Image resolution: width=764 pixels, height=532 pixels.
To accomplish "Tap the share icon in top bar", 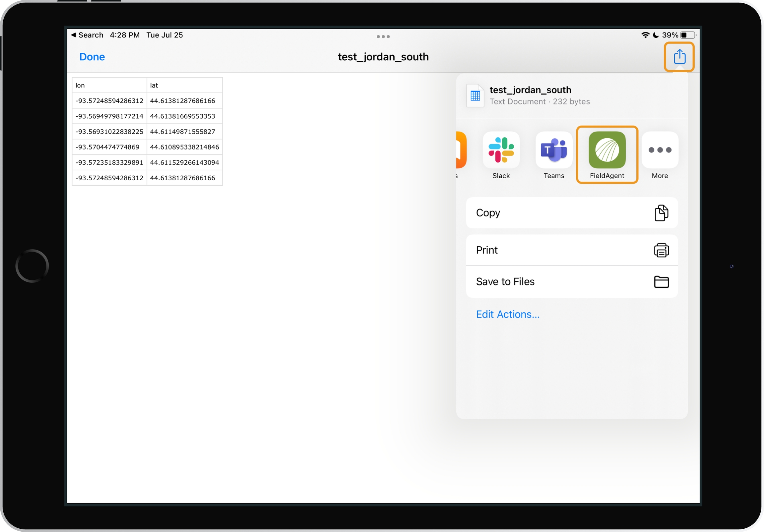I will tap(679, 57).
